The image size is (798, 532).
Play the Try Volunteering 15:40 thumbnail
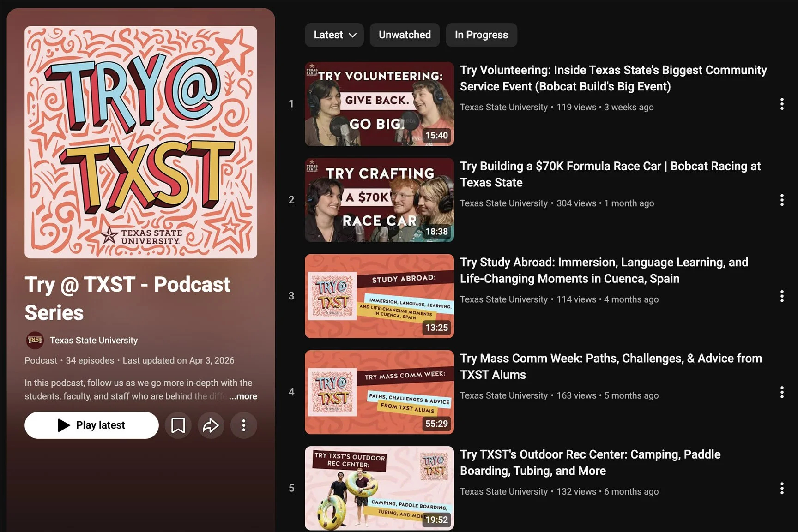point(379,104)
